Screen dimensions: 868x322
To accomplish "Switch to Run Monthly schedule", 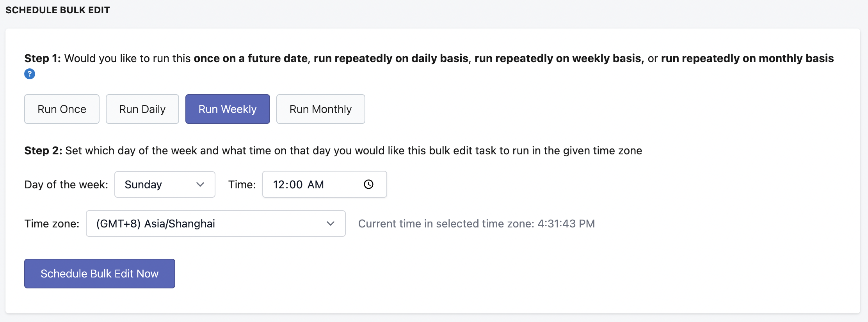I will coord(321,109).
